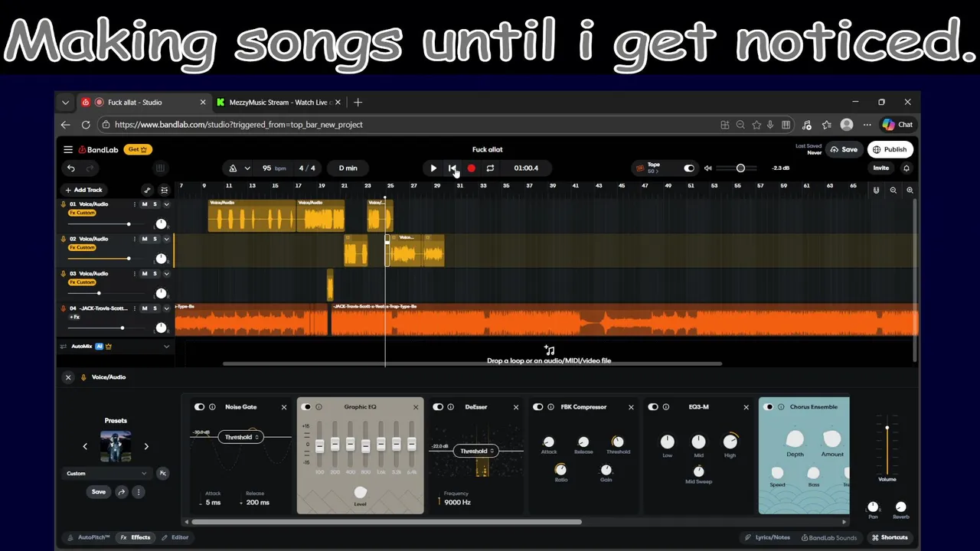
Task: Click the Fx button beside the Custom preset dropdown
Action: (x=162, y=474)
